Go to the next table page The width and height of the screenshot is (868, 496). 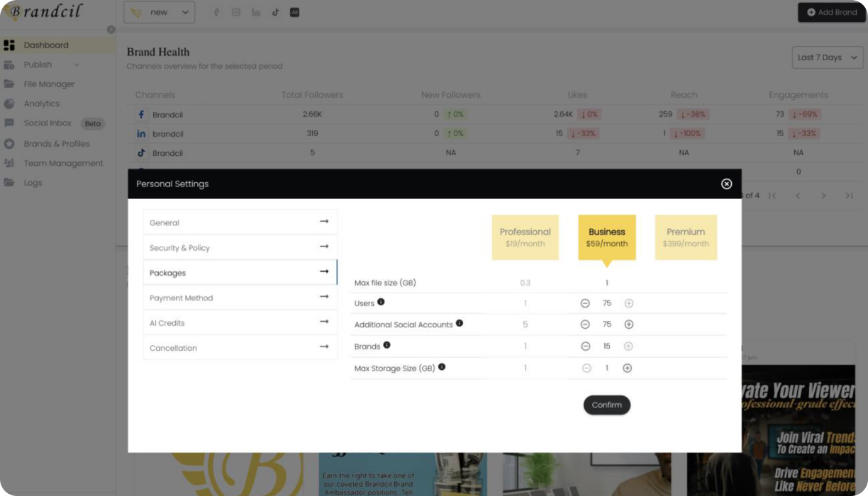pos(823,196)
